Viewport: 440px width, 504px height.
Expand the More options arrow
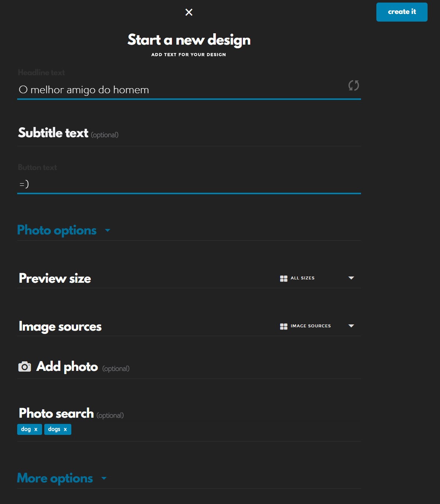(104, 478)
